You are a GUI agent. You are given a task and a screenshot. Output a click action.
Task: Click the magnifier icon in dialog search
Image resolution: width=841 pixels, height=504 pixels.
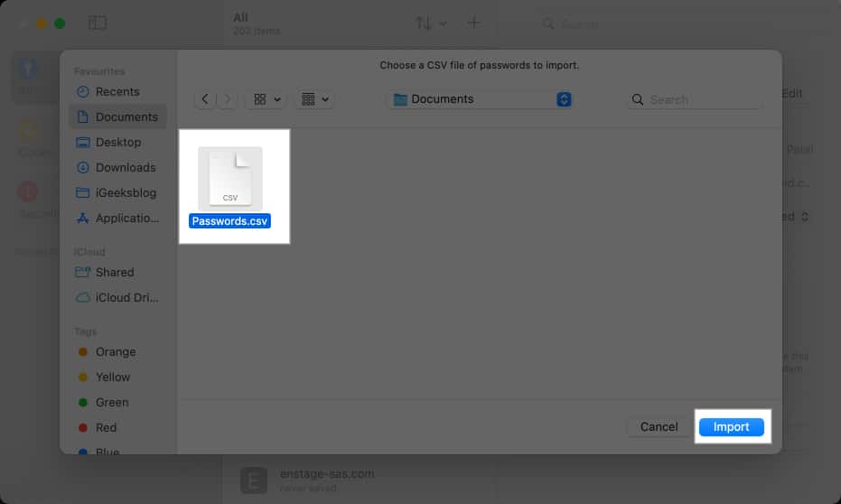click(637, 99)
